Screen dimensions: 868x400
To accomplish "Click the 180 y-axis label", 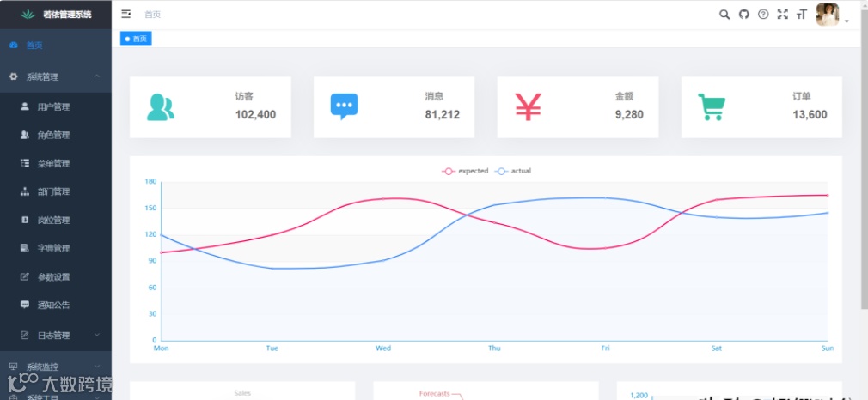I will pyautogui.click(x=150, y=181).
